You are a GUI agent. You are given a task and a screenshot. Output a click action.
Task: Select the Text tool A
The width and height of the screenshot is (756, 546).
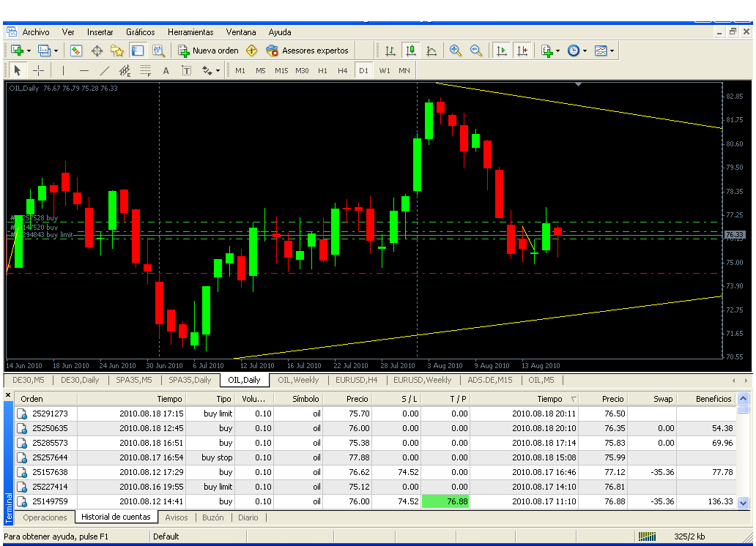(x=166, y=71)
